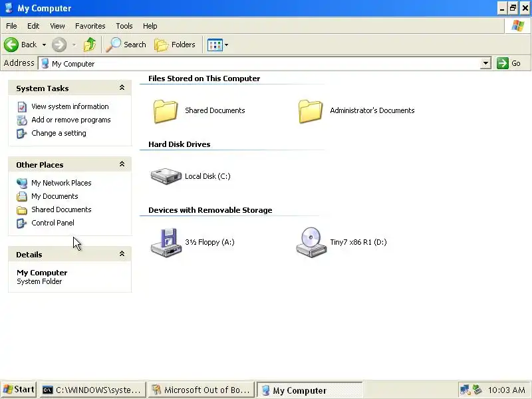Open Shared Documents in Other Places

[x=61, y=209]
